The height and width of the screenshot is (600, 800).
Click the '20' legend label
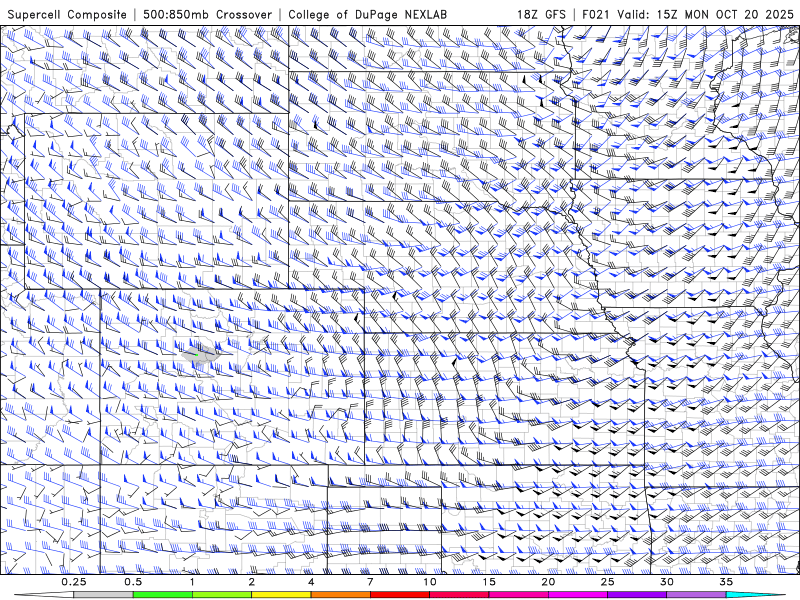[548, 582]
